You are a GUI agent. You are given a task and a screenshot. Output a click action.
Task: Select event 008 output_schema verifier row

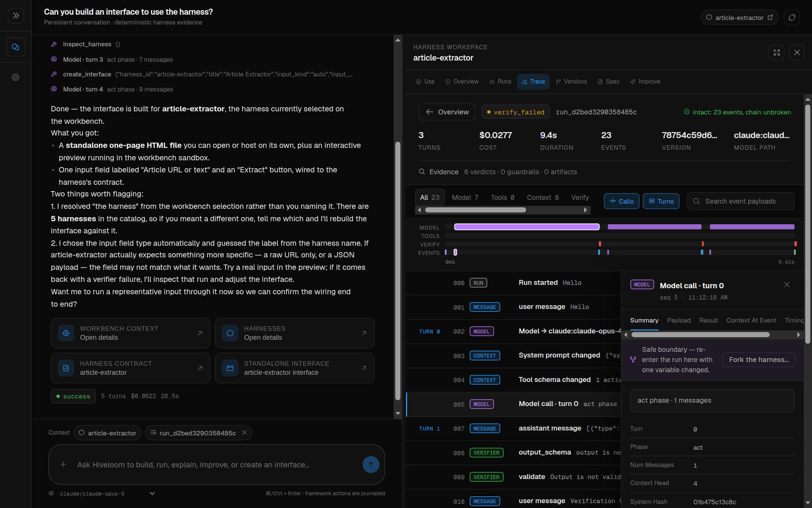point(514,453)
